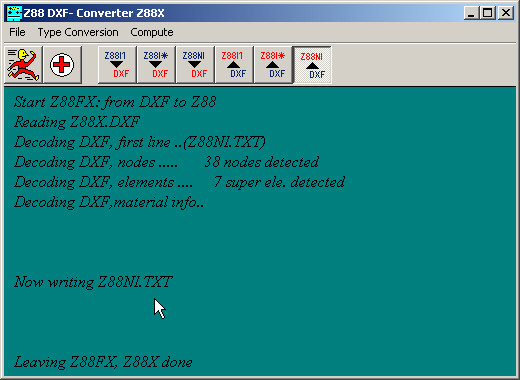Open the File menu
Image resolution: width=520 pixels, height=380 pixels.
point(17,32)
